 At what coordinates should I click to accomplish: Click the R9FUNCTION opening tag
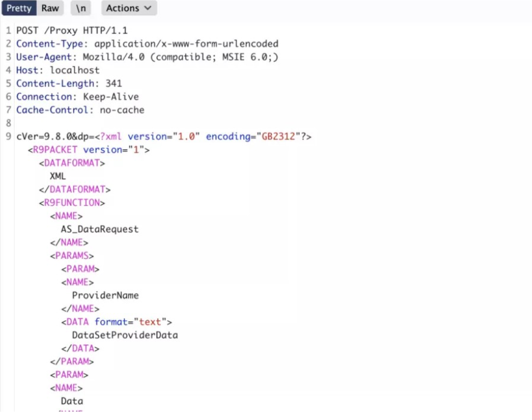72,203
